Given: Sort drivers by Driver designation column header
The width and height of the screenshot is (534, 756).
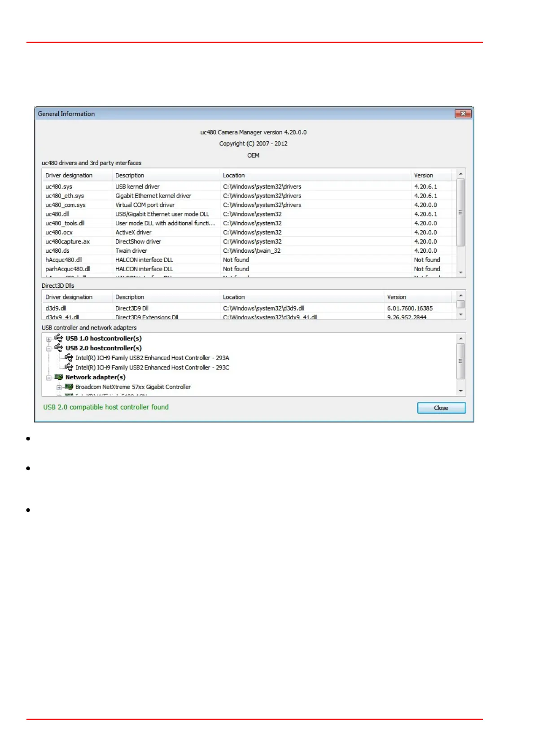Looking at the screenshot, I should pos(77,175).
